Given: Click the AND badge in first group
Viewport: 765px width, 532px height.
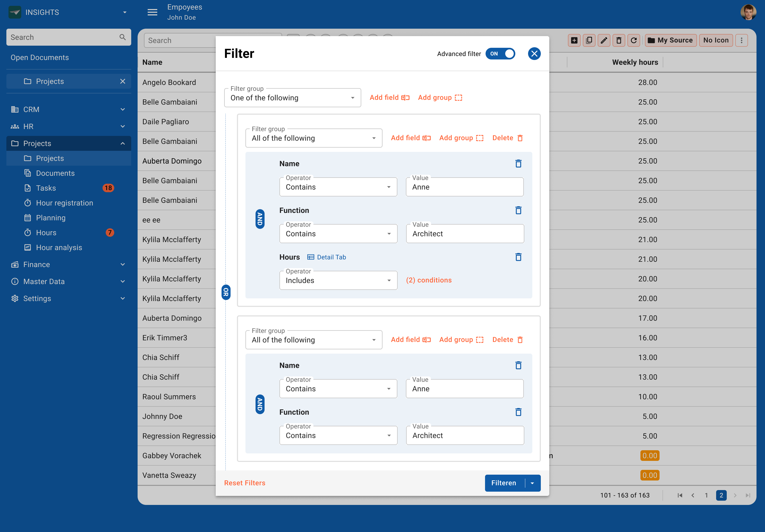Looking at the screenshot, I should pos(260,219).
